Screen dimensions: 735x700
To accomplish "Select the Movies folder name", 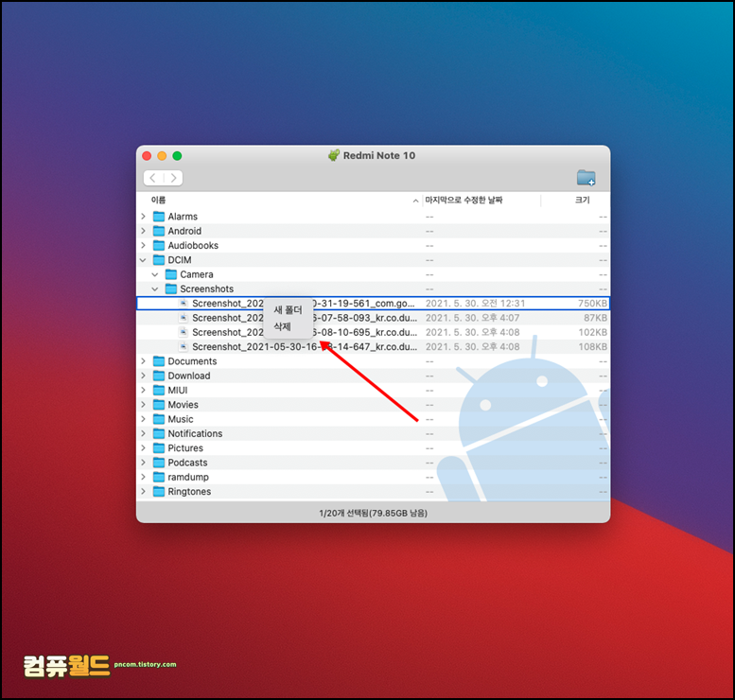I will [x=183, y=405].
